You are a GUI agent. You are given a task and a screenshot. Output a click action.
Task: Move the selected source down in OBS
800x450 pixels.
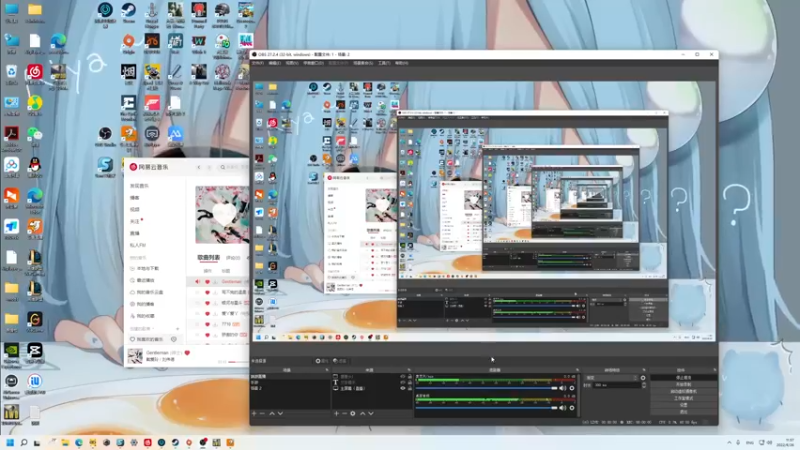tap(371, 413)
